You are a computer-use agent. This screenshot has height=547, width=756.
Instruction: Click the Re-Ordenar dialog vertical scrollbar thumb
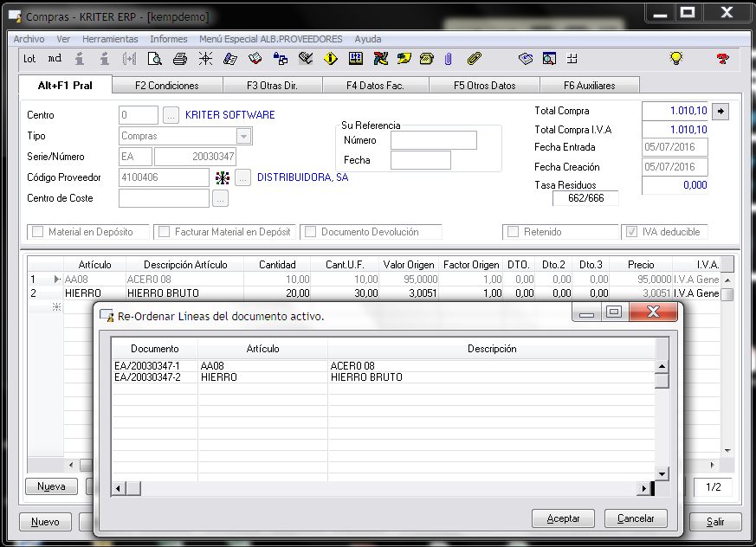pos(662,381)
